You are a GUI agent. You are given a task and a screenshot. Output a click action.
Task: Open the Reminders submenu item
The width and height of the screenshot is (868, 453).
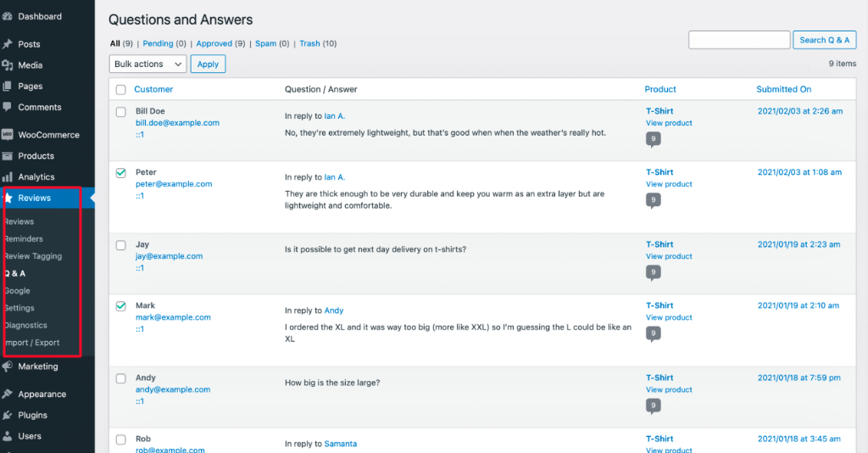pyautogui.click(x=23, y=238)
